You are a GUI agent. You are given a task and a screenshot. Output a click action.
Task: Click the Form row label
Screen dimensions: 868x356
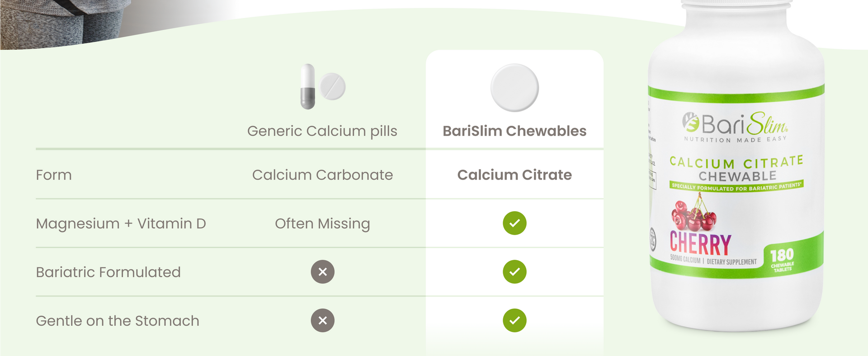click(x=54, y=175)
